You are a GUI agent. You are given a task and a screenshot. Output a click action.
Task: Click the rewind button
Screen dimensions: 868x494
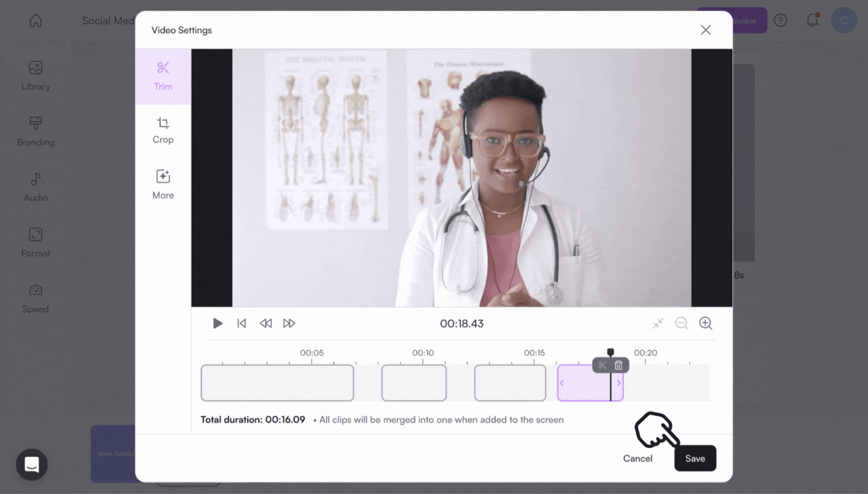tap(265, 324)
